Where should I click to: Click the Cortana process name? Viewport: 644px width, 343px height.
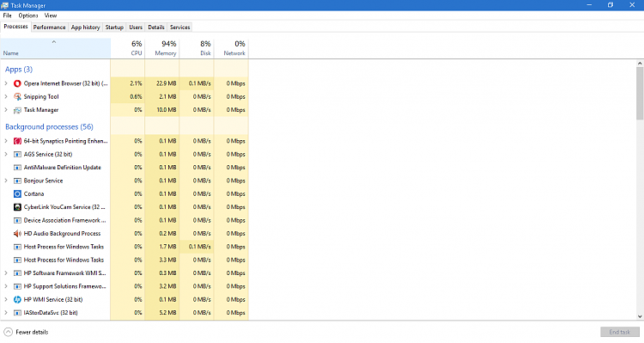click(x=33, y=193)
